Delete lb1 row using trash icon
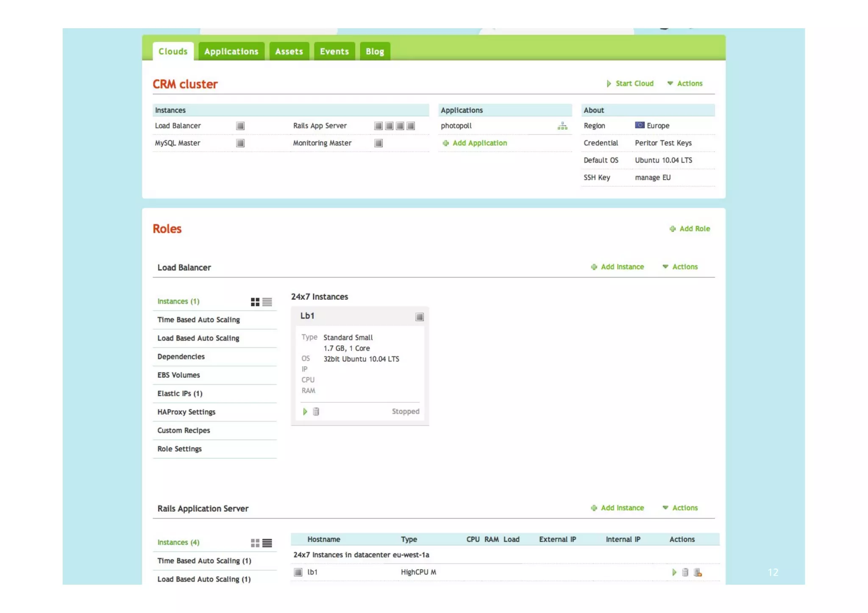The image size is (868, 613). 685,572
